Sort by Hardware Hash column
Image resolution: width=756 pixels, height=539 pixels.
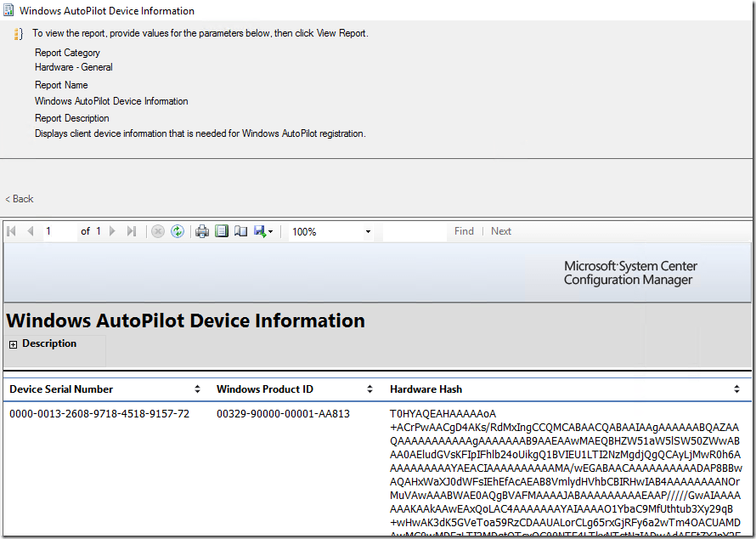(736, 389)
